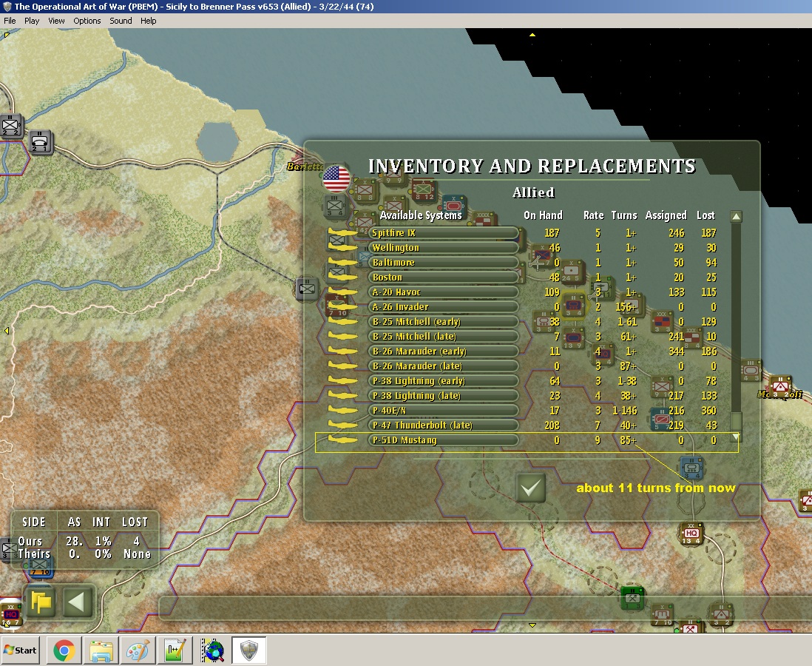Viewport: 812px width, 666px height.
Task: Click the On Hand column header
Action: click(x=543, y=215)
